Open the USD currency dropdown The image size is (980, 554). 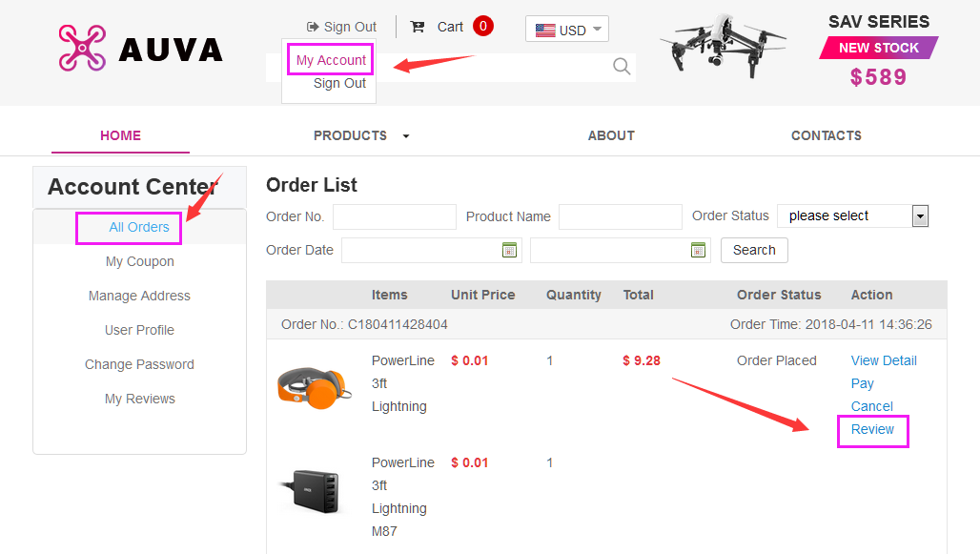click(567, 30)
